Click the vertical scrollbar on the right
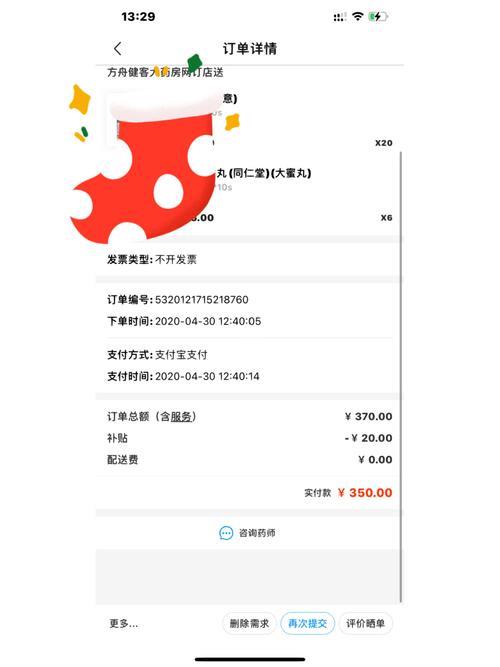The image size is (500, 667). point(400,376)
